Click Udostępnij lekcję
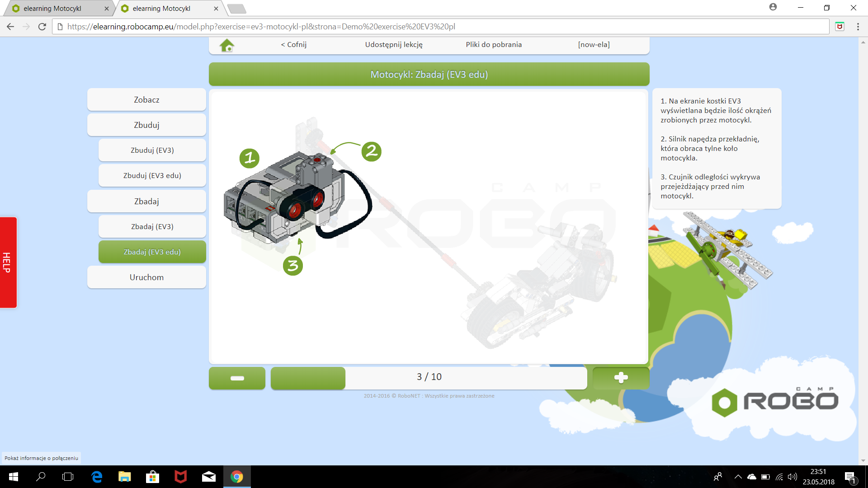Image resolution: width=868 pixels, height=488 pixels. pos(394,45)
